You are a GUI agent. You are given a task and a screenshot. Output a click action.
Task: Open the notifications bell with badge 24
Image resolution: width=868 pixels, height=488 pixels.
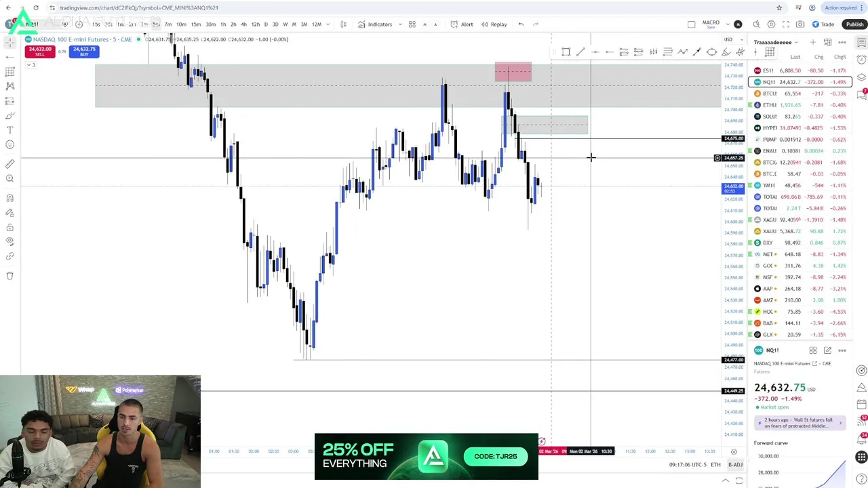tap(862, 439)
